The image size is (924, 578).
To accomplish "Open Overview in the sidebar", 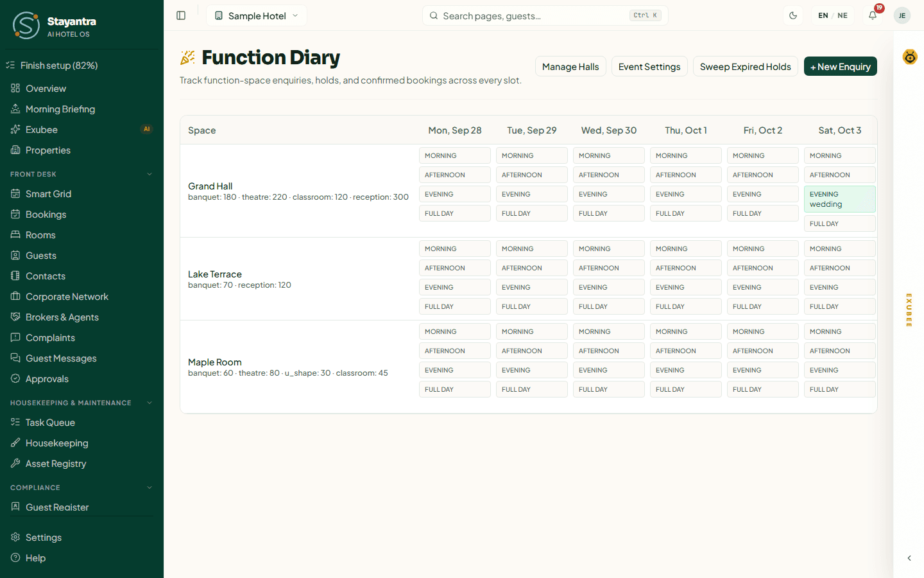I will [x=81, y=89].
